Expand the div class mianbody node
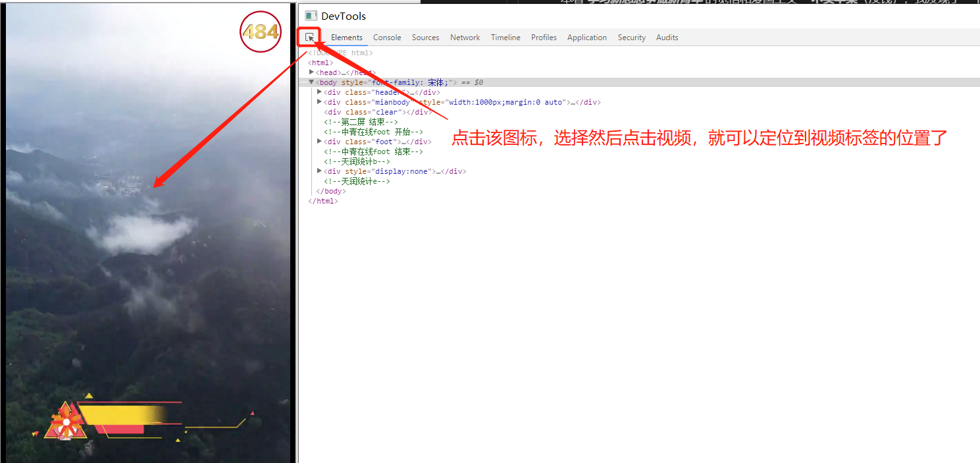Screen dimensions: 980x463 click(x=320, y=101)
